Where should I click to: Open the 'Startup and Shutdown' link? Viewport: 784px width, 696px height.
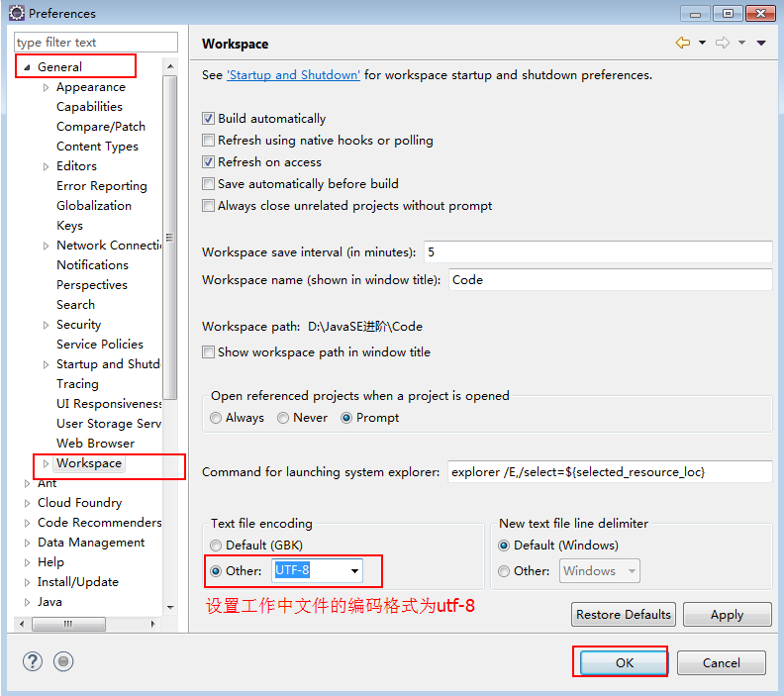[x=293, y=75]
